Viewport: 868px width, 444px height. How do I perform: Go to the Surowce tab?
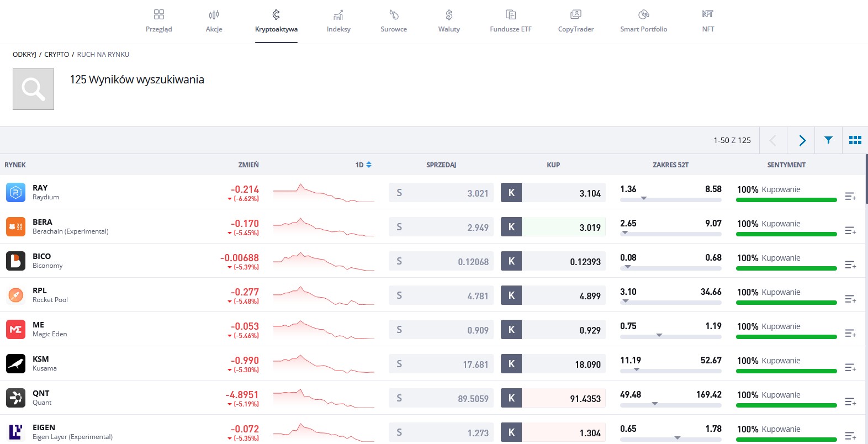(x=394, y=21)
